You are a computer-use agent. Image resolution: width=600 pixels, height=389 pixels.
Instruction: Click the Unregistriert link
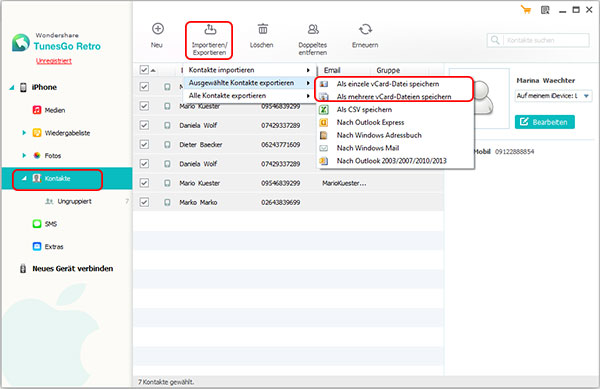pos(54,61)
